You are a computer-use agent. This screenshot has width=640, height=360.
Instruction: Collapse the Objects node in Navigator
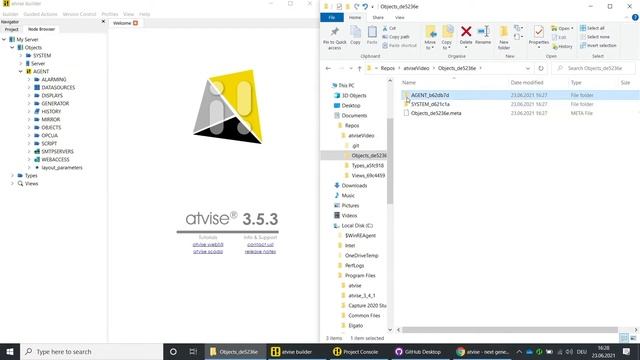(x=12, y=47)
